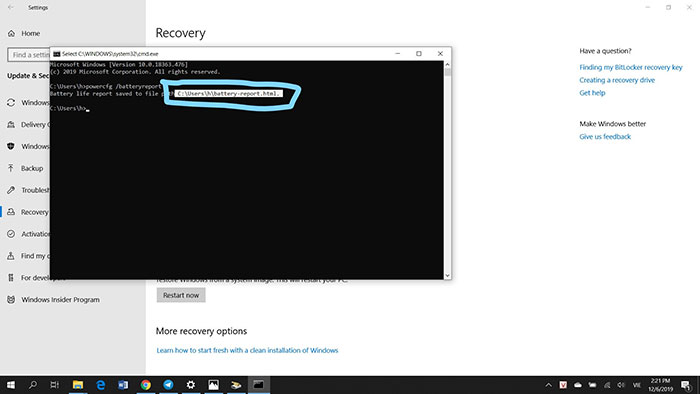Open Windows Update settings section

click(x=28, y=103)
